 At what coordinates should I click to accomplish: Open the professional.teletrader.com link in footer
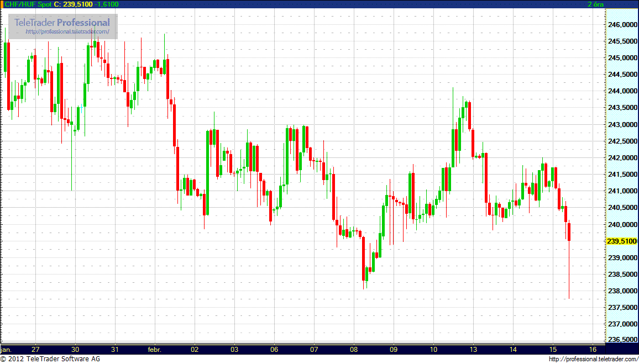pyautogui.click(x=594, y=359)
